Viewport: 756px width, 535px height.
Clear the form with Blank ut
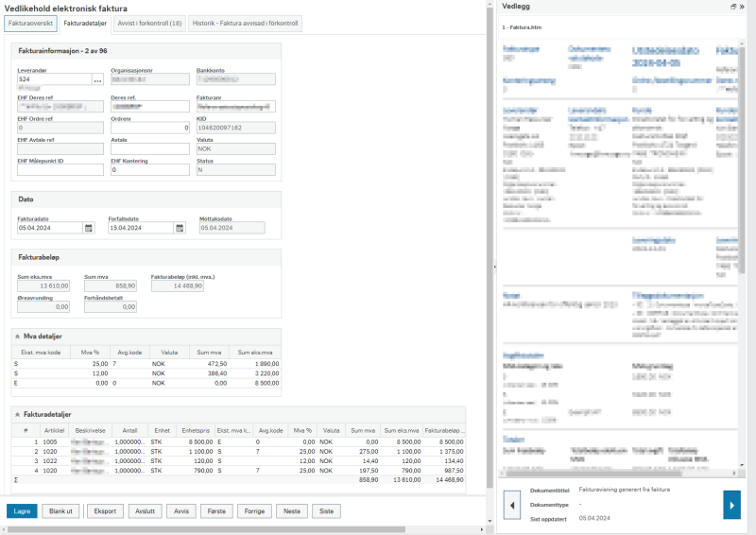click(60, 511)
